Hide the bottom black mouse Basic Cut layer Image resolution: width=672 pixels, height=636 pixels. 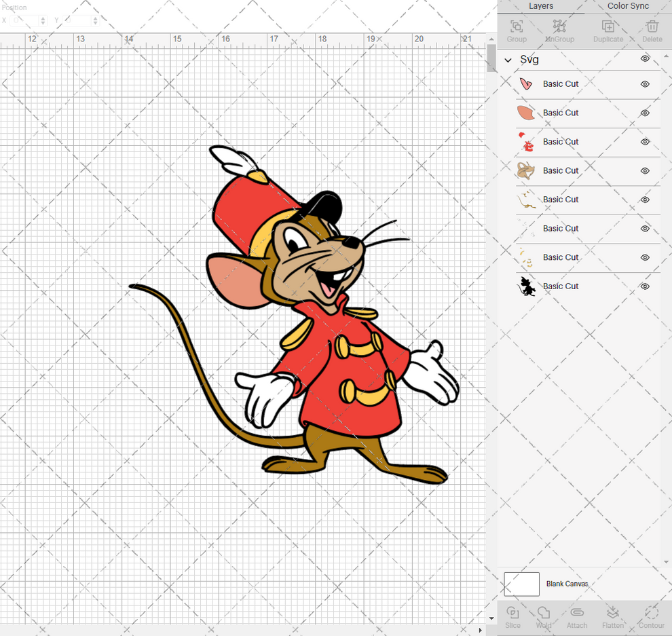tap(644, 286)
